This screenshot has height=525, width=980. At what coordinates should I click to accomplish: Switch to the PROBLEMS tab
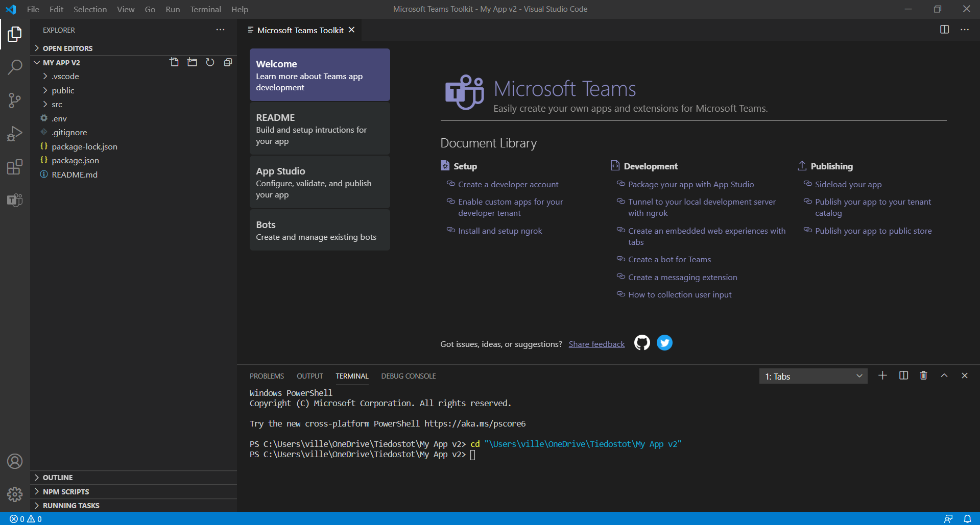pos(267,376)
